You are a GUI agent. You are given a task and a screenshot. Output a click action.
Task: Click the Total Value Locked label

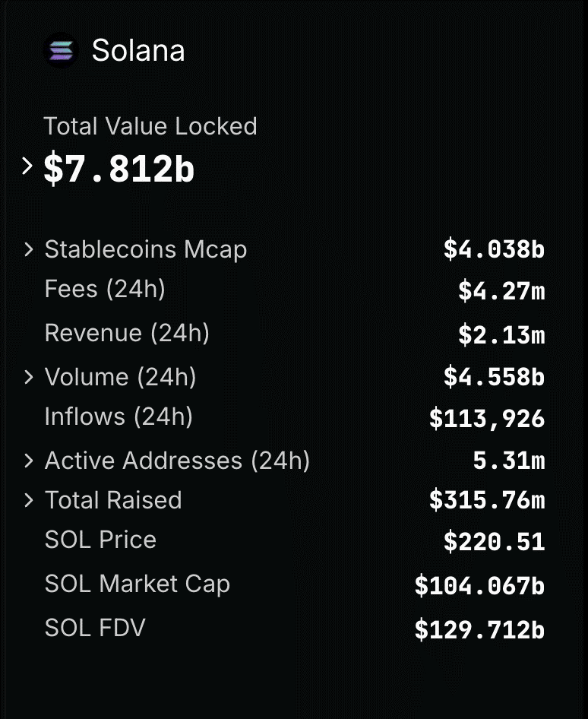(150, 126)
